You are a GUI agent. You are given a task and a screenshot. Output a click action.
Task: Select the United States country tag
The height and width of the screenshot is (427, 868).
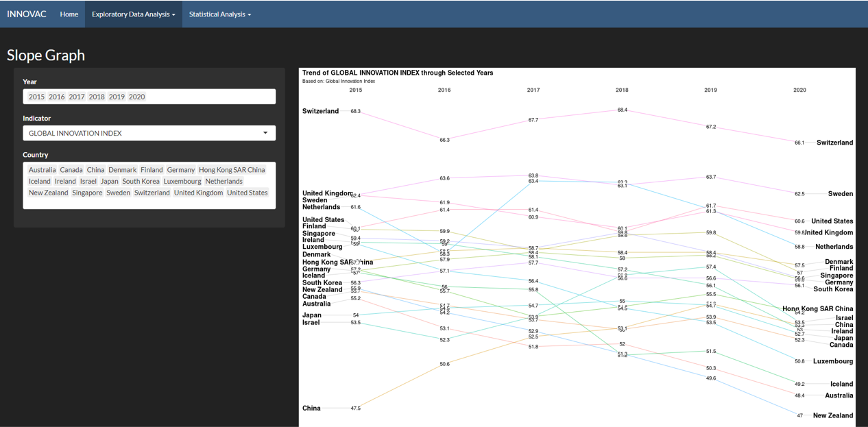pos(247,193)
